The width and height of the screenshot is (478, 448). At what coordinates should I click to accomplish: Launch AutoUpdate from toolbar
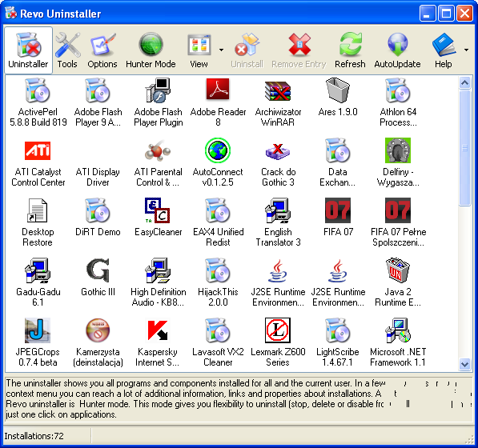[x=397, y=50]
